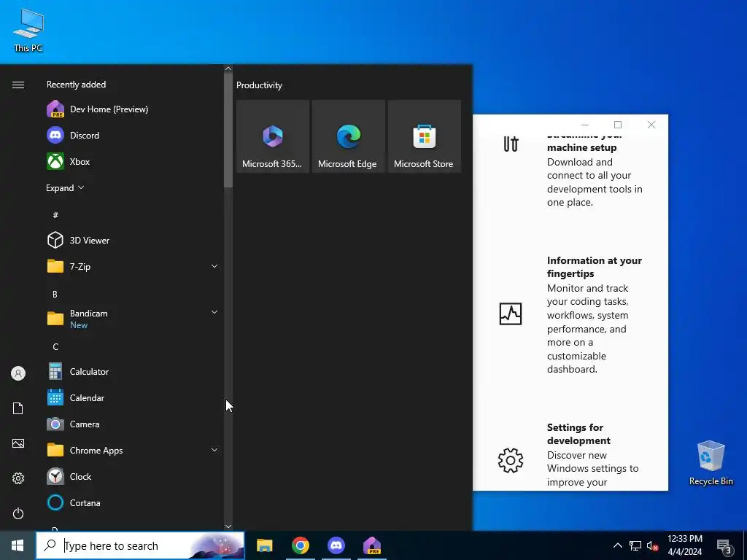This screenshot has height=560, width=747.
Task: Open Google Chrome from the taskbar
Action: click(300, 545)
